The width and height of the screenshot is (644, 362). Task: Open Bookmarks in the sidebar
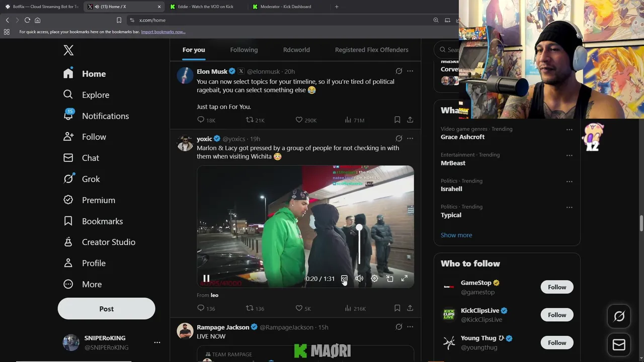tap(93, 221)
